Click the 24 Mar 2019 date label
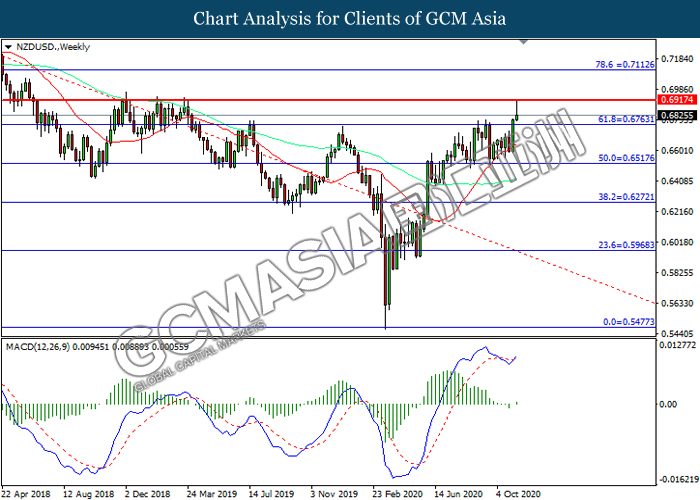This screenshot has height=500, width=700. coord(212,494)
